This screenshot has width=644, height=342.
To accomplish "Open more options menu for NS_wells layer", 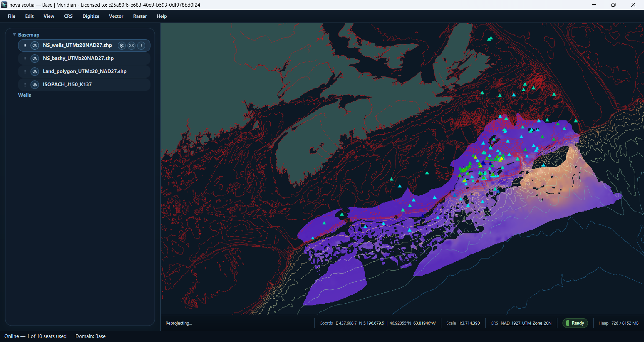I will (x=141, y=46).
